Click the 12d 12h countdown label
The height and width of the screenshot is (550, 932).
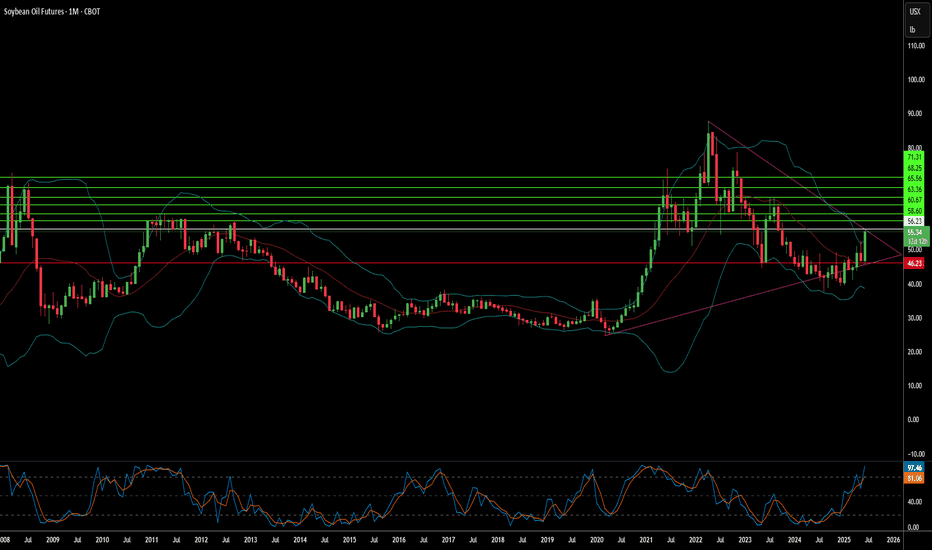click(x=917, y=241)
